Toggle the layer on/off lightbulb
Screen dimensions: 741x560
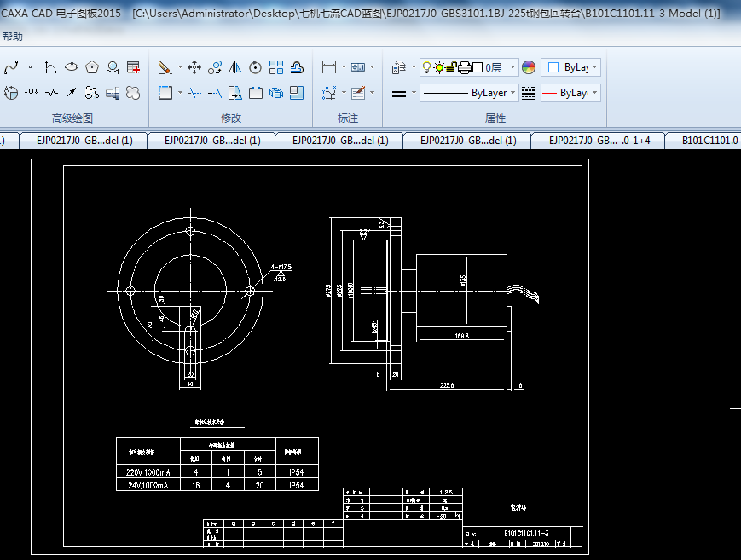click(x=427, y=67)
